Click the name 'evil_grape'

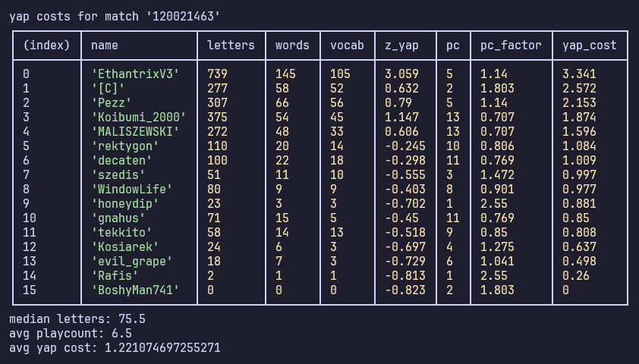pyautogui.click(x=131, y=262)
